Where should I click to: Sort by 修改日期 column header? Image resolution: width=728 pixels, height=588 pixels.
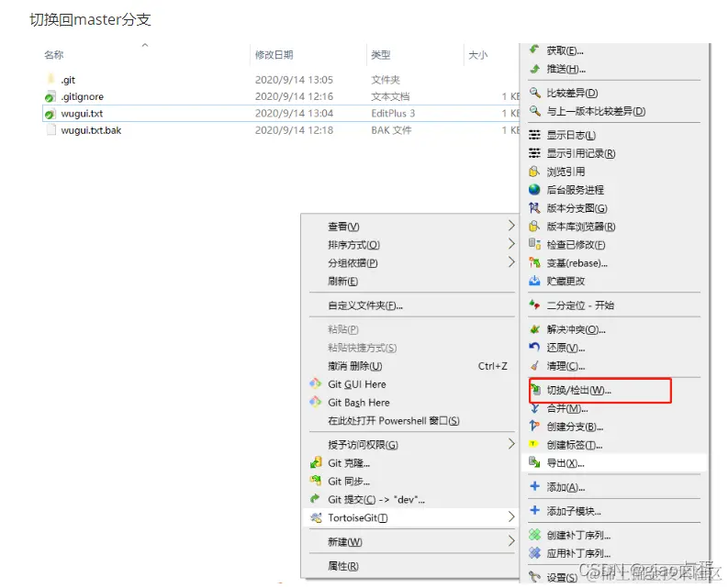(x=274, y=55)
